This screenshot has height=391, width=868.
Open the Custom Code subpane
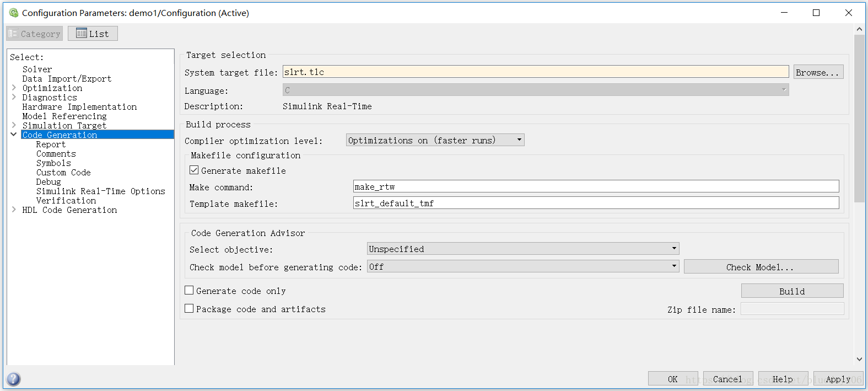63,173
